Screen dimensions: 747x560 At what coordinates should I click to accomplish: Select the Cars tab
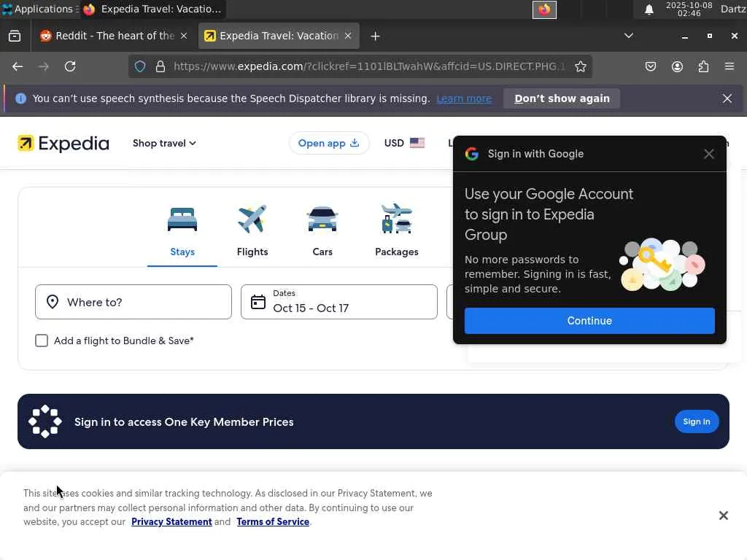pyautogui.click(x=322, y=232)
